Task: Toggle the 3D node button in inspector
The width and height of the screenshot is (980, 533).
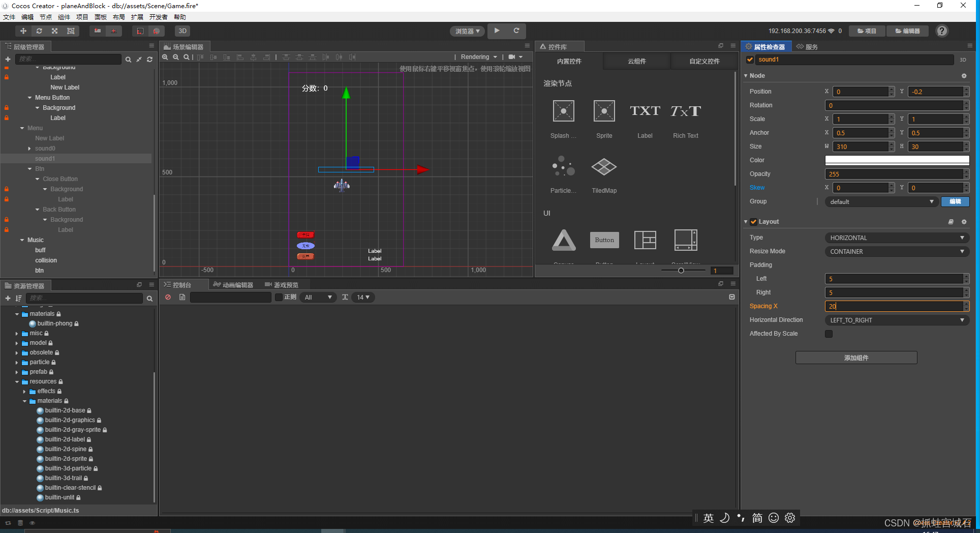Action: pyautogui.click(x=963, y=60)
